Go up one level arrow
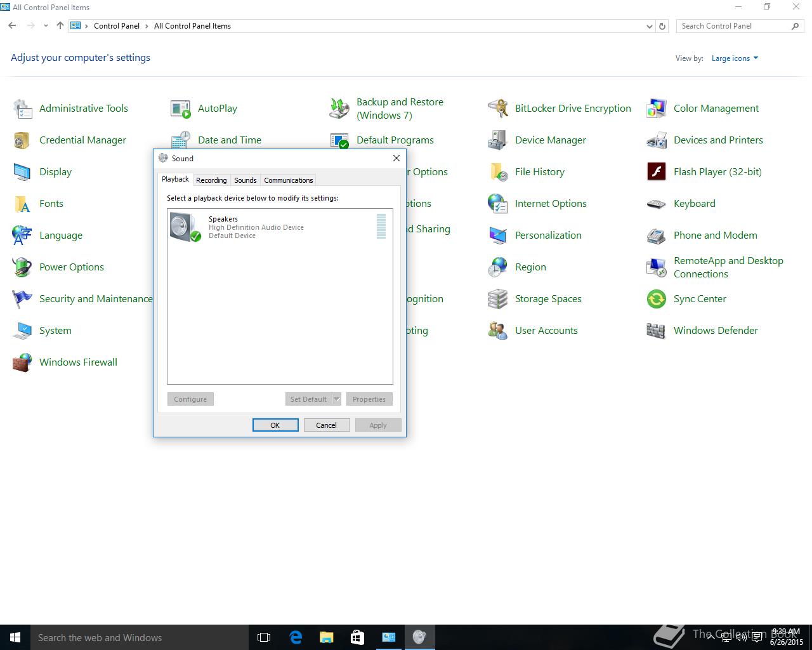 pyautogui.click(x=60, y=26)
